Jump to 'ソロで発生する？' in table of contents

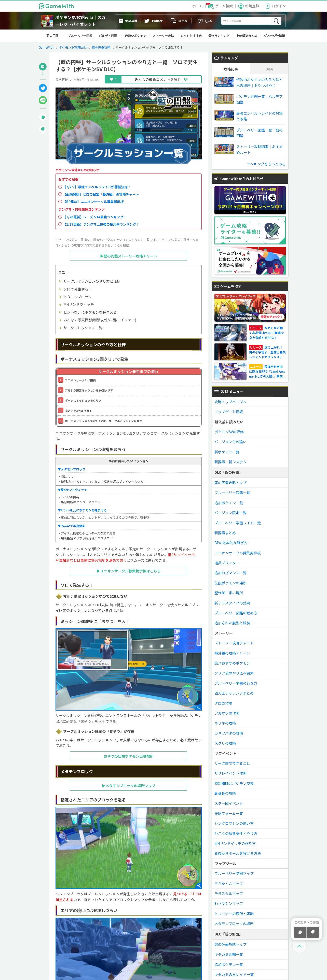point(77,289)
